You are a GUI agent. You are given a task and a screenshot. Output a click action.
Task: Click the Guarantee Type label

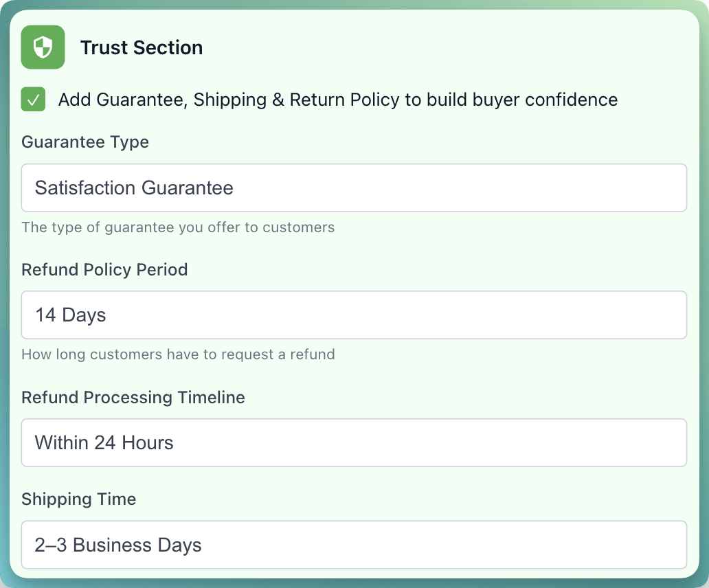85,142
